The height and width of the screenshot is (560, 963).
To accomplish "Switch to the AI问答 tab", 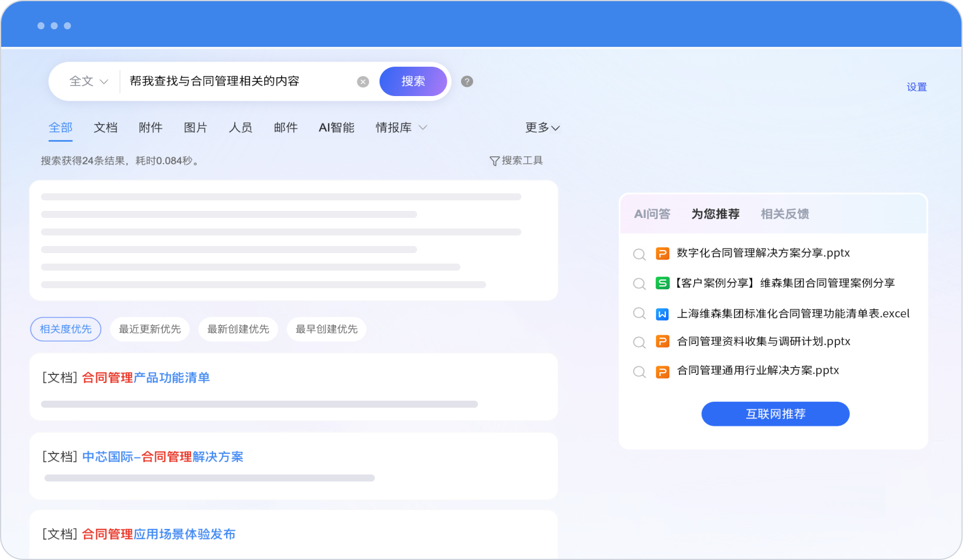I will click(652, 214).
